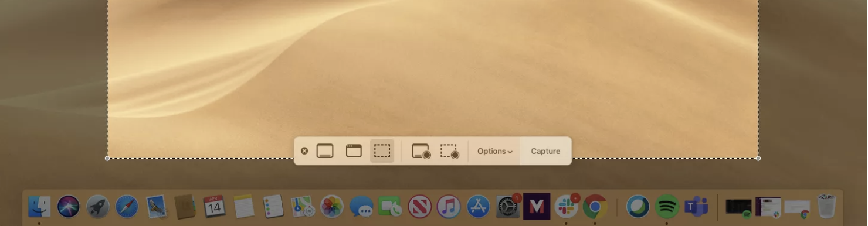This screenshot has height=226, width=868.
Task: Restore minimized Spotify window thumbnail
Action: (739, 207)
